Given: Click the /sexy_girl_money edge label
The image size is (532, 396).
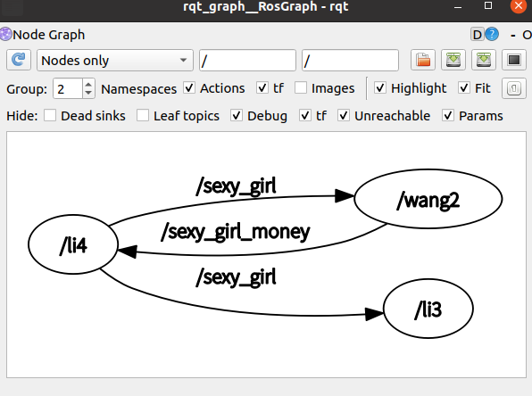Looking at the screenshot, I should tap(236, 233).
